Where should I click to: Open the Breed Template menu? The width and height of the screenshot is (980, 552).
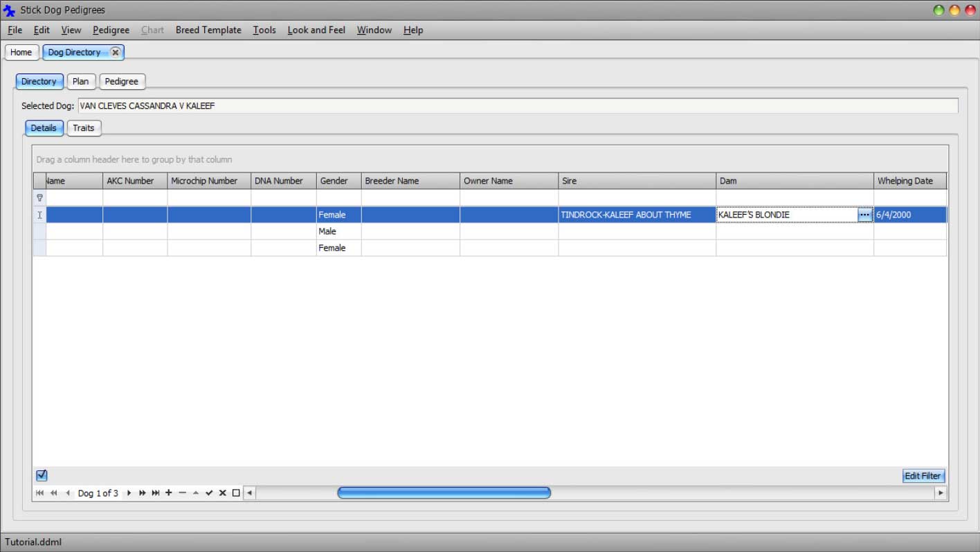pyautogui.click(x=208, y=30)
